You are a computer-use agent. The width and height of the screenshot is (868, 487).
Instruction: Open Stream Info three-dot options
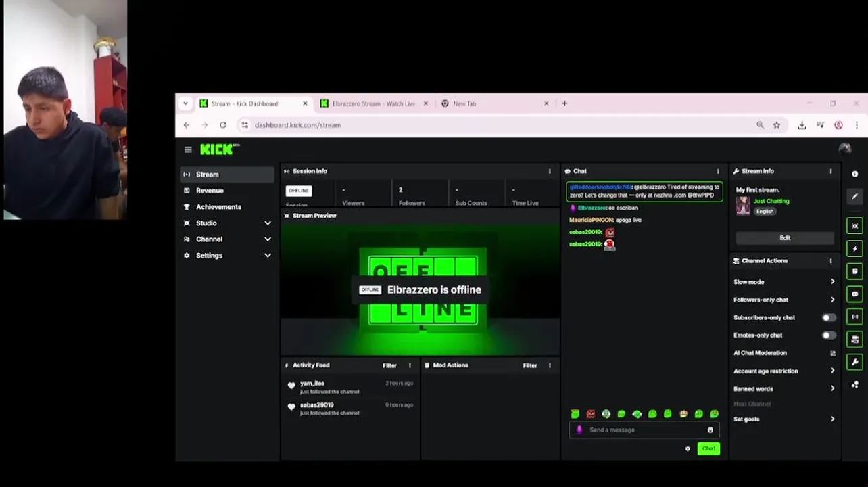point(831,171)
